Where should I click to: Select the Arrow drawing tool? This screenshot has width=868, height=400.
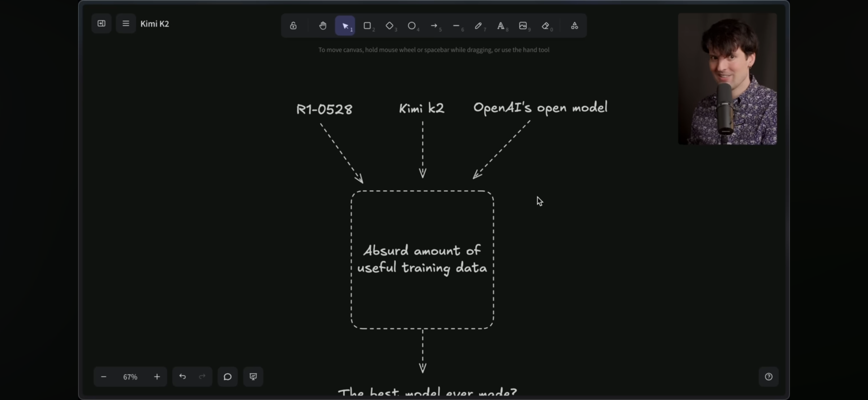(x=434, y=26)
